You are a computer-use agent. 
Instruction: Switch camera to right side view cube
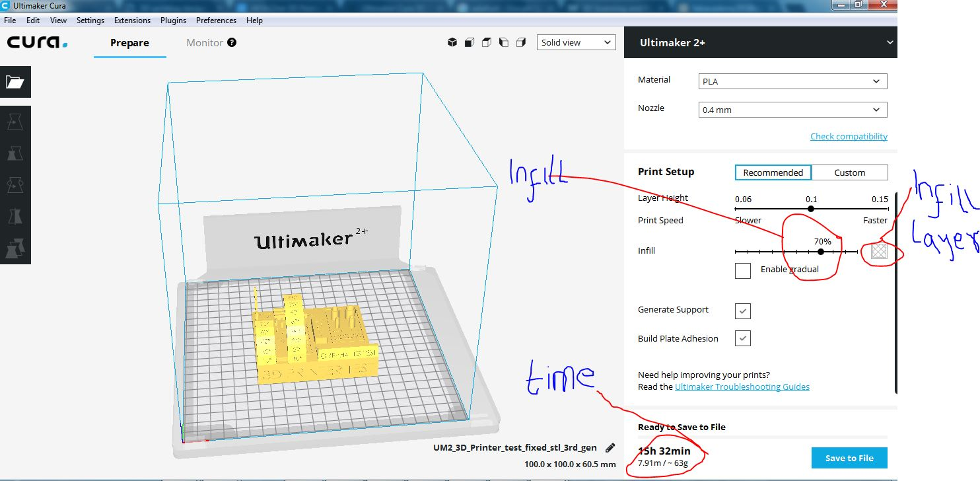click(521, 42)
